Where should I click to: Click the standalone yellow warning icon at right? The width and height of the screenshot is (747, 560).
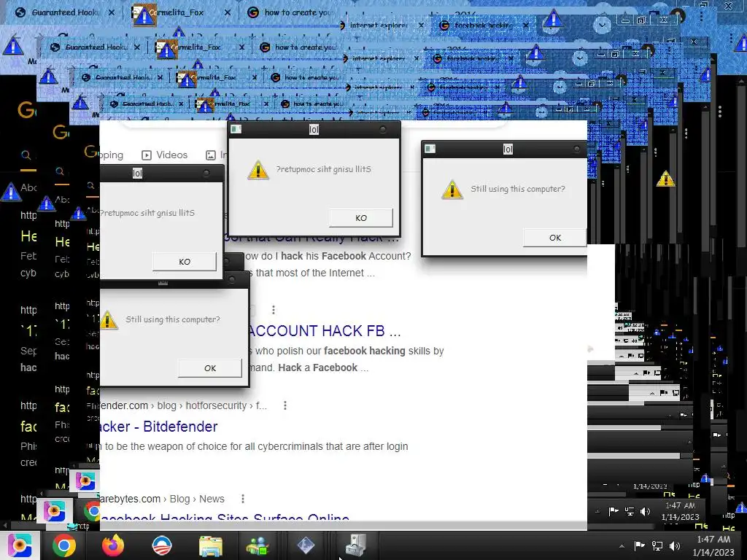point(665,179)
